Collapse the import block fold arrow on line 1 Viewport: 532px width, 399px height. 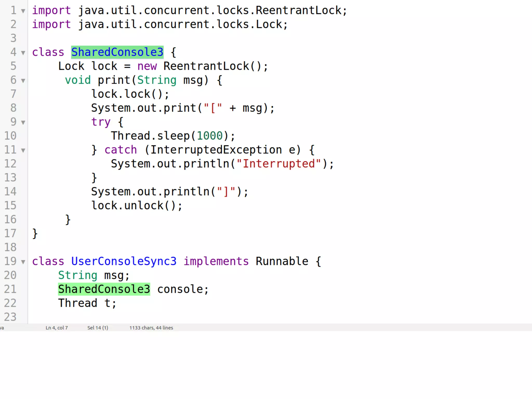(x=23, y=11)
